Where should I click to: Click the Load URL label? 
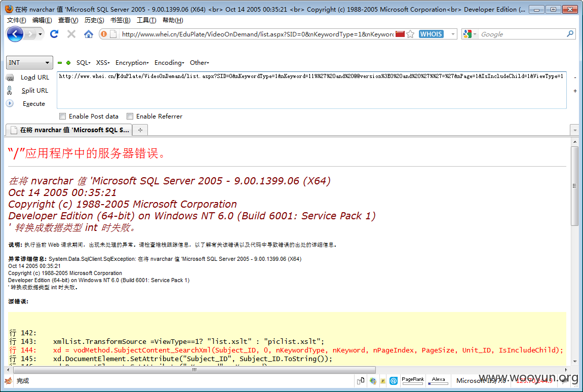(35, 77)
